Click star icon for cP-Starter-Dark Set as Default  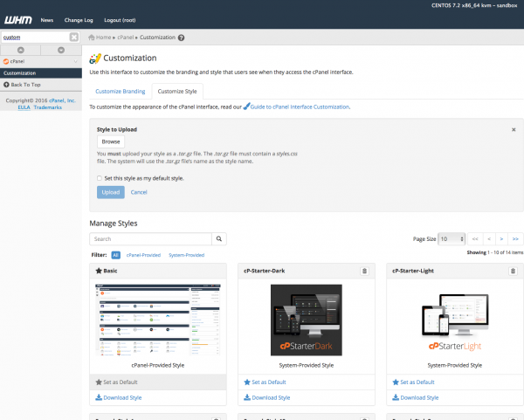(247, 382)
